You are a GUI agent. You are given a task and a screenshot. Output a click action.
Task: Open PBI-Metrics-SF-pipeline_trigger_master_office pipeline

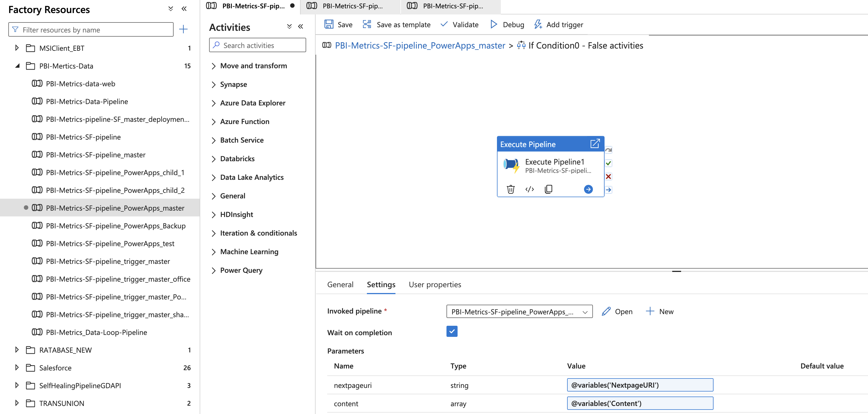(118, 279)
